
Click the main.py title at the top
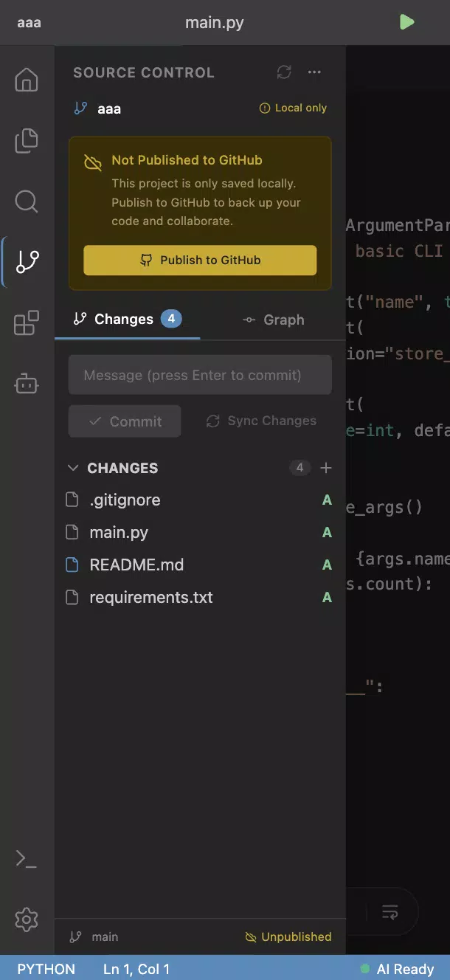point(215,22)
